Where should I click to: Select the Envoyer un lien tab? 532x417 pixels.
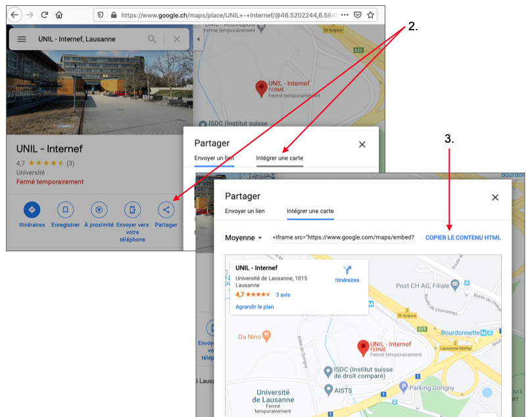click(245, 212)
